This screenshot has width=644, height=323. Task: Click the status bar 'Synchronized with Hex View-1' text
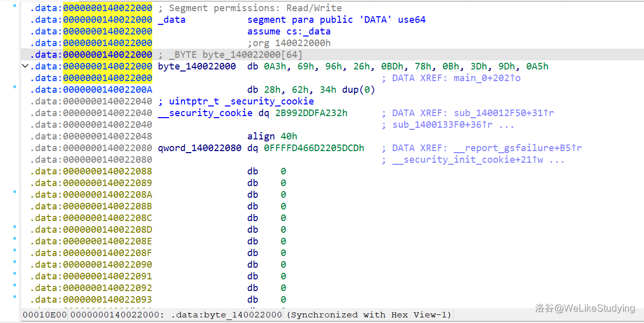pyautogui.click(x=369, y=315)
